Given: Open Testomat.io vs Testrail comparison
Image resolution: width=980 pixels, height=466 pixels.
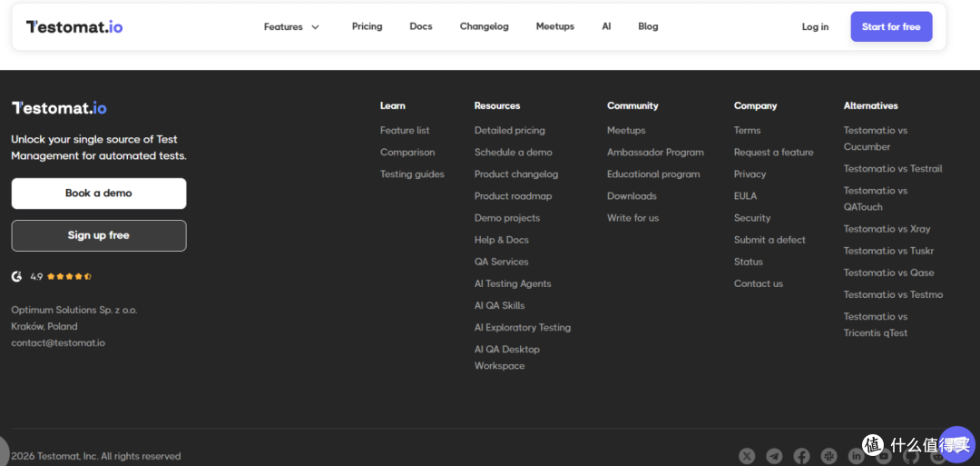Looking at the screenshot, I should tap(893, 168).
